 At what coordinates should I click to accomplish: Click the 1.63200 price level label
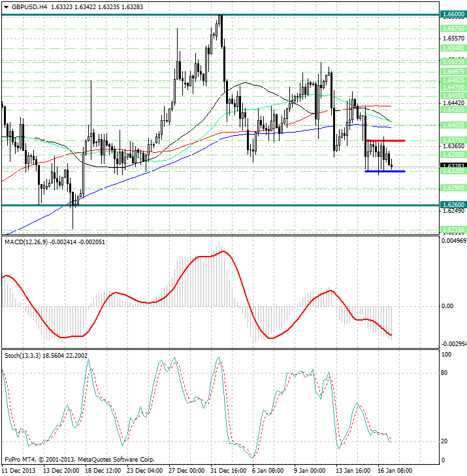pos(453,171)
